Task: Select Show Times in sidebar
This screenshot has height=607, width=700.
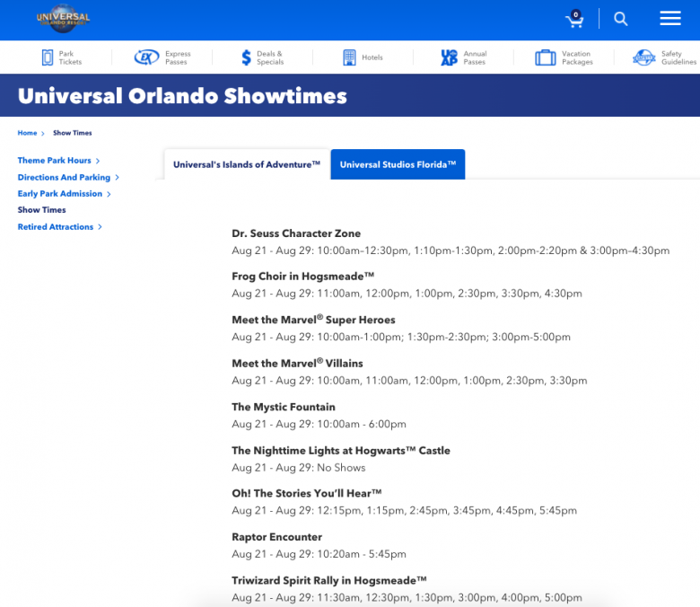Action: click(x=41, y=210)
